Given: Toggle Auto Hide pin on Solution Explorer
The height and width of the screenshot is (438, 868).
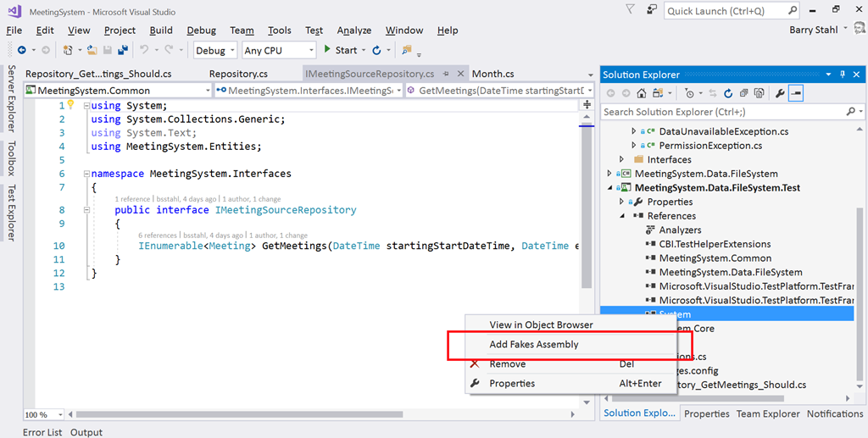Looking at the screenshot, I should coord(843,74).
